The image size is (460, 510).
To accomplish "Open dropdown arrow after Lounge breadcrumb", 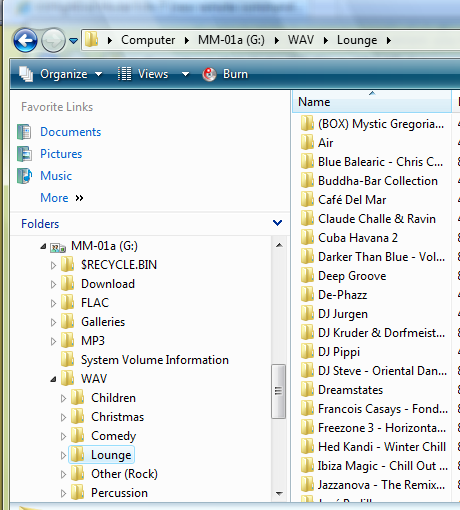I will pyautogui.click(x=389, y=40).
